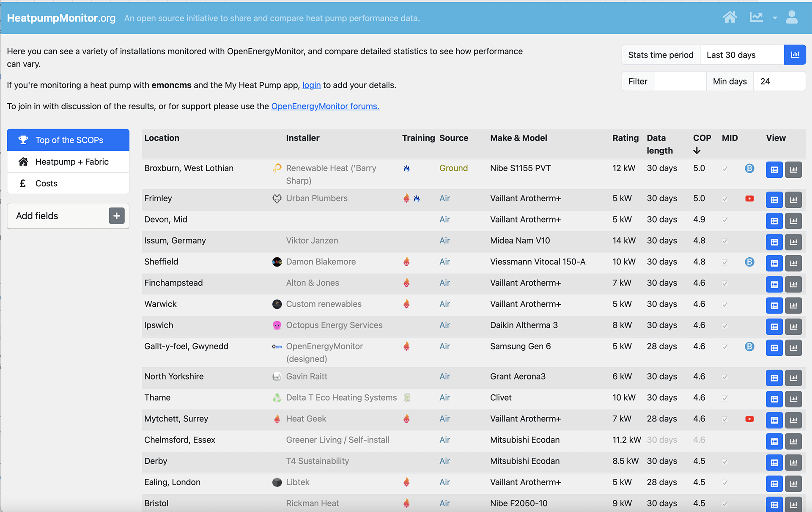Click the blue stats chart button

click(x=795, y=55)
